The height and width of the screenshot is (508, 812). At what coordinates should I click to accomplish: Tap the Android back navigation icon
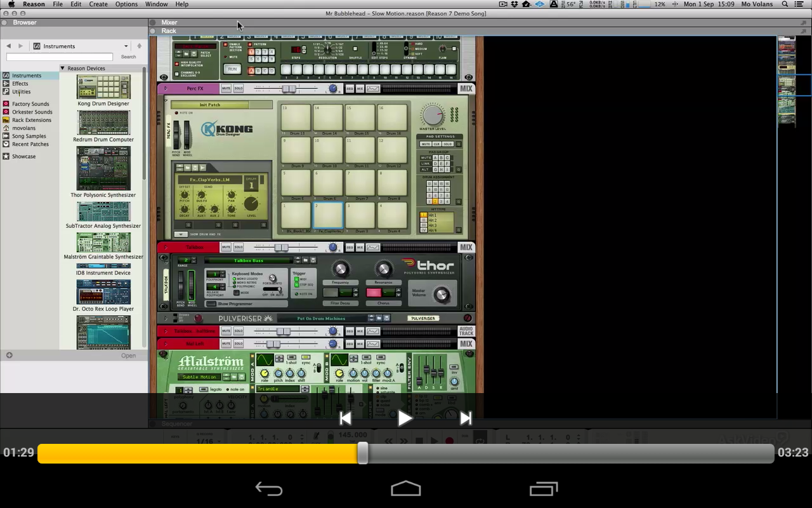tap(269, 489)
